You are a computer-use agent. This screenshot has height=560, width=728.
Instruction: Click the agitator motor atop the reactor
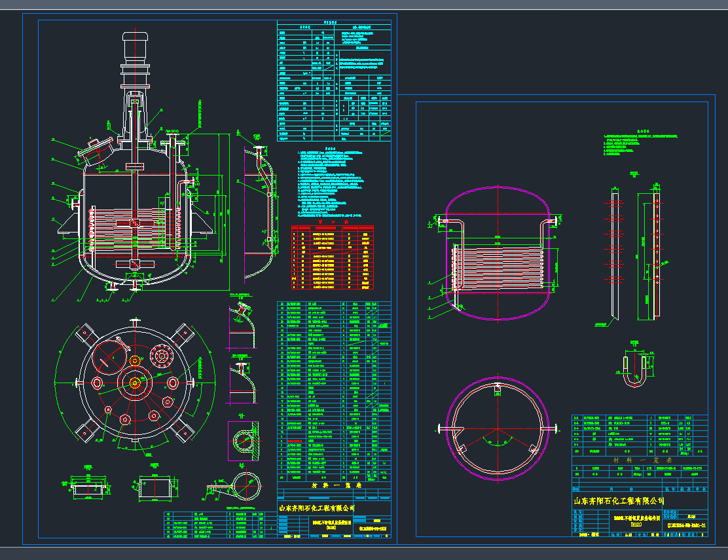[x=134, y=48]
